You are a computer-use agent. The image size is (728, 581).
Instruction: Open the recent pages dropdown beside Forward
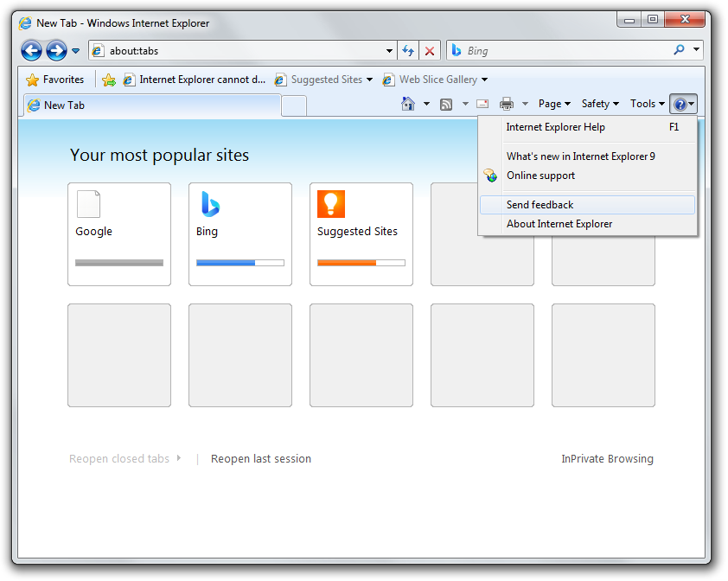[76, 51]
